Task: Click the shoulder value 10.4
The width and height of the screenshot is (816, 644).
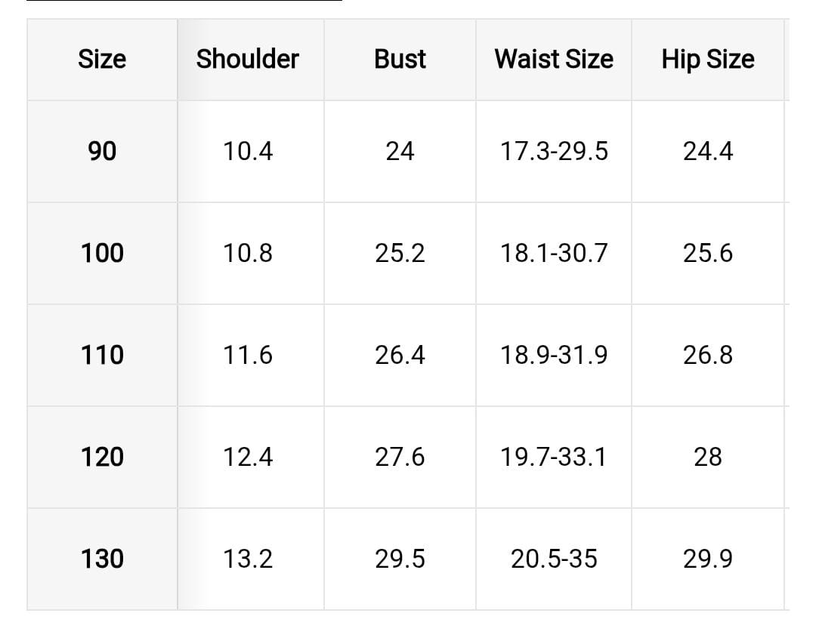Action: click(x=248, y=152)
